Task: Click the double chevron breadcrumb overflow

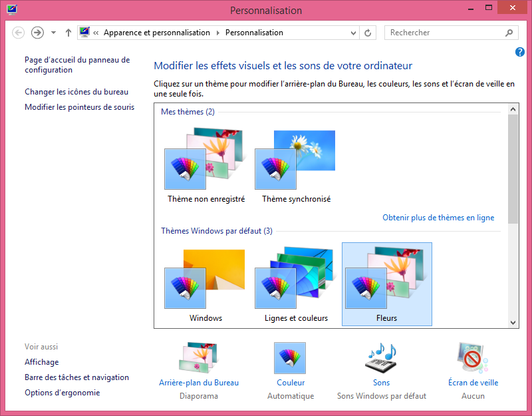Action: (96, 33)
